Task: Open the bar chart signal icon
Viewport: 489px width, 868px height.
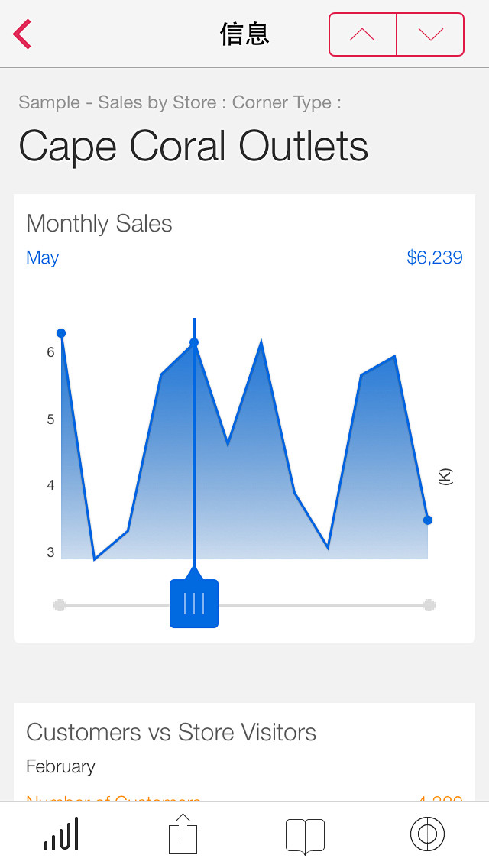Action: (61, 834)
